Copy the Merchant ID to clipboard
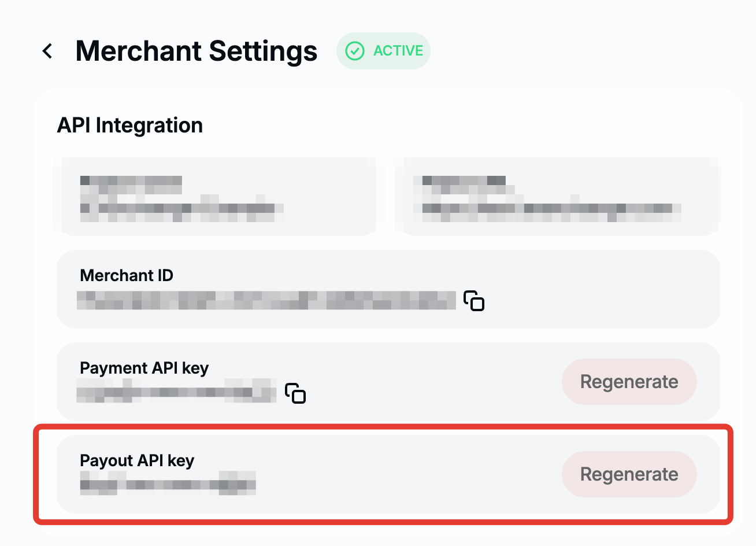756x546 pixels. [474, 301]
